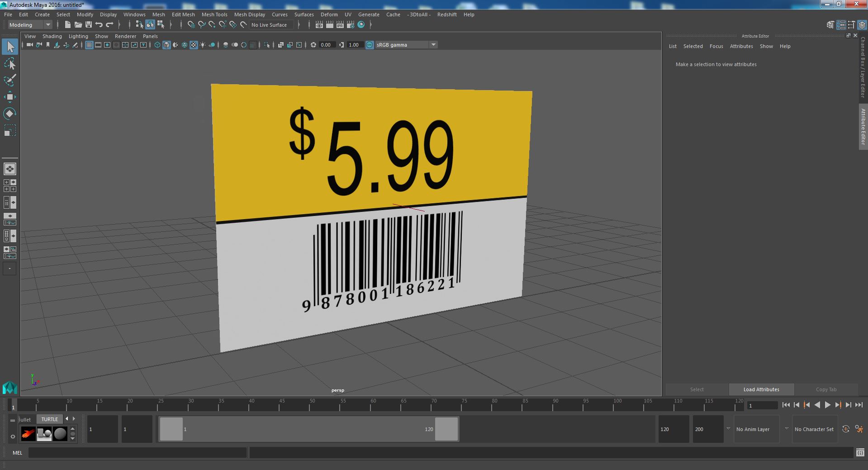The width and height of the screenshot is (868, 470).
Task: Open the Modeling menu set dropdown
Action: pyautogui.click(x=30, y=25)
